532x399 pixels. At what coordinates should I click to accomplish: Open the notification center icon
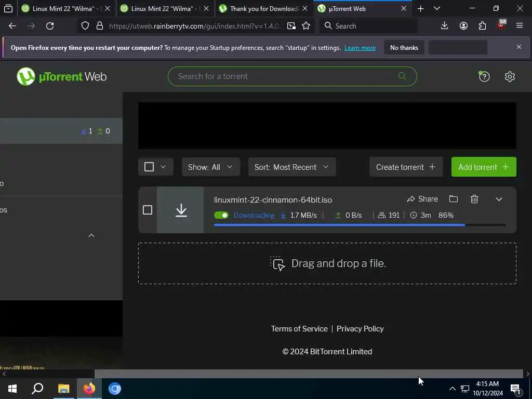click(x=516, y=389)
